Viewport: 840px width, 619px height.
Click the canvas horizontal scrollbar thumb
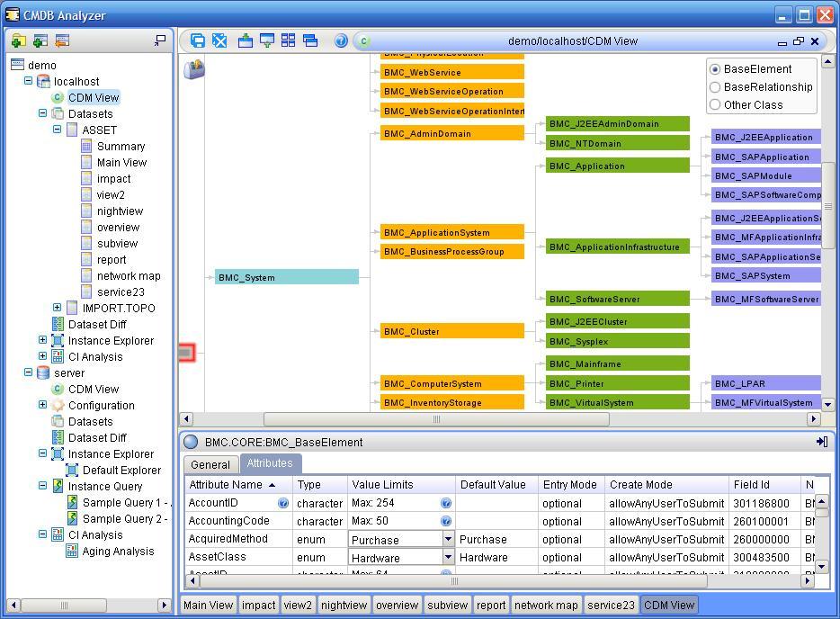[x=436, y=418]
